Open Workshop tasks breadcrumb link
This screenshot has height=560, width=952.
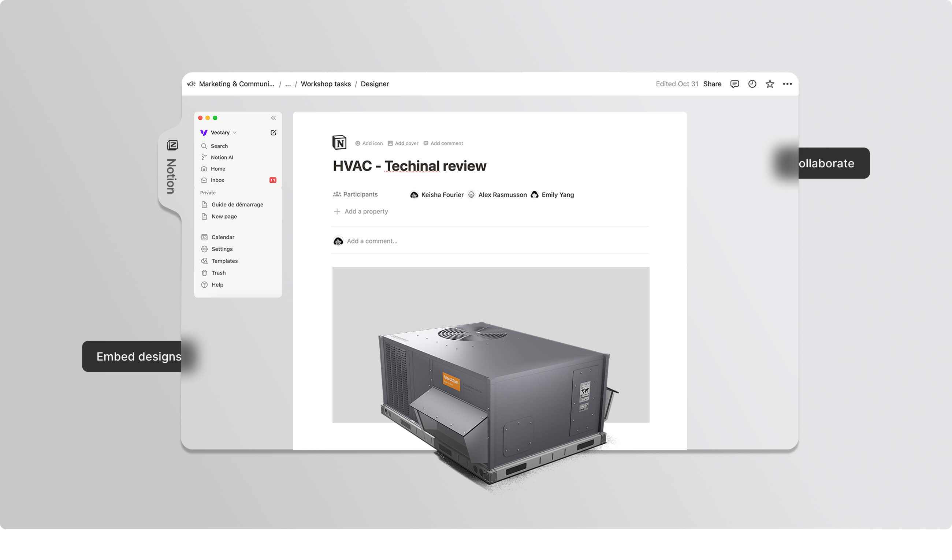click(x=326, y=84)
